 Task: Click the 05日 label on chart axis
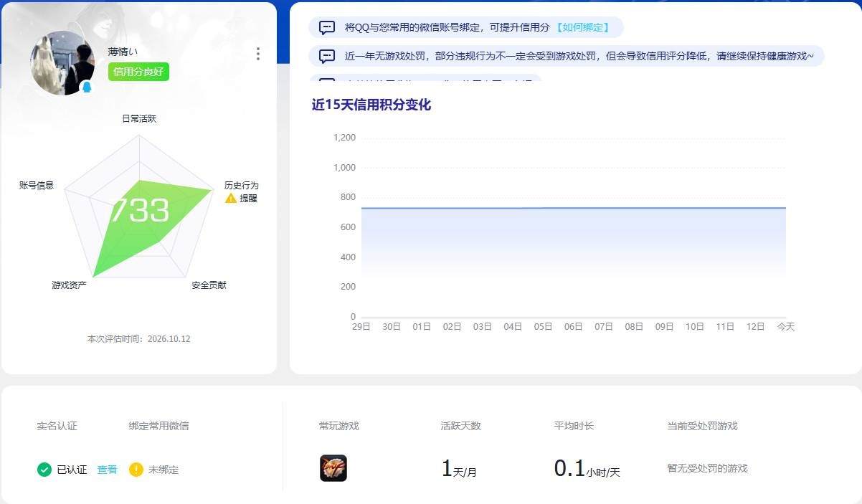point(543,327)
